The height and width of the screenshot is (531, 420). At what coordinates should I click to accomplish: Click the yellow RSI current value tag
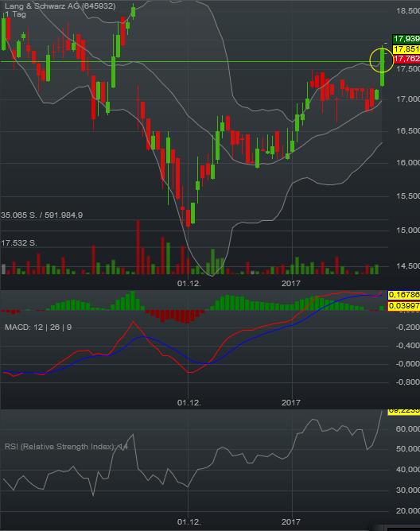[x=404, y=411]
